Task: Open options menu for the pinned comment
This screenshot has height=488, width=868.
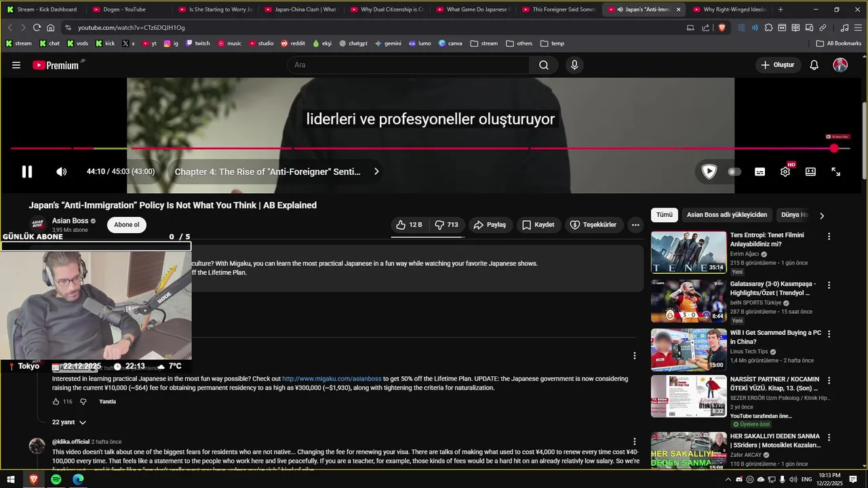Action: (635, 356)
